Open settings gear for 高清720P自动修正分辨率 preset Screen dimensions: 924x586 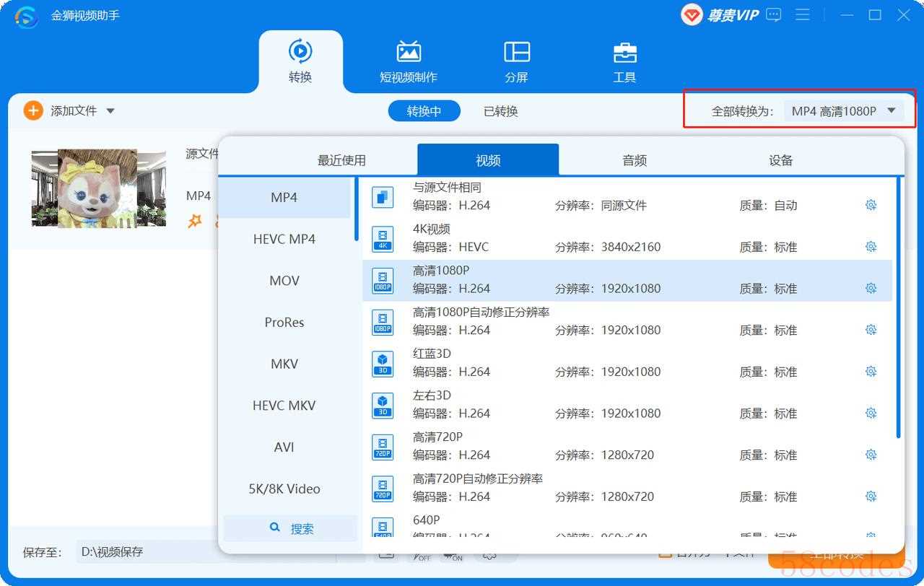(871, 497)
